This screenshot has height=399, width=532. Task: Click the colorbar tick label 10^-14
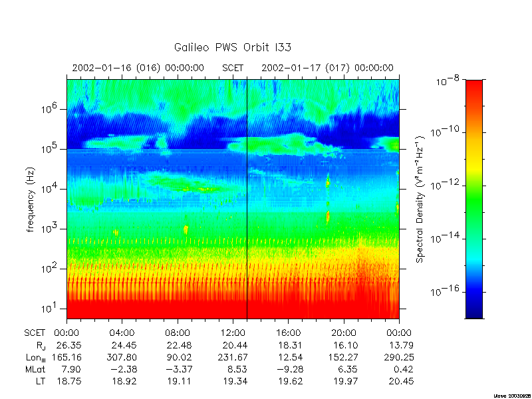445,238
